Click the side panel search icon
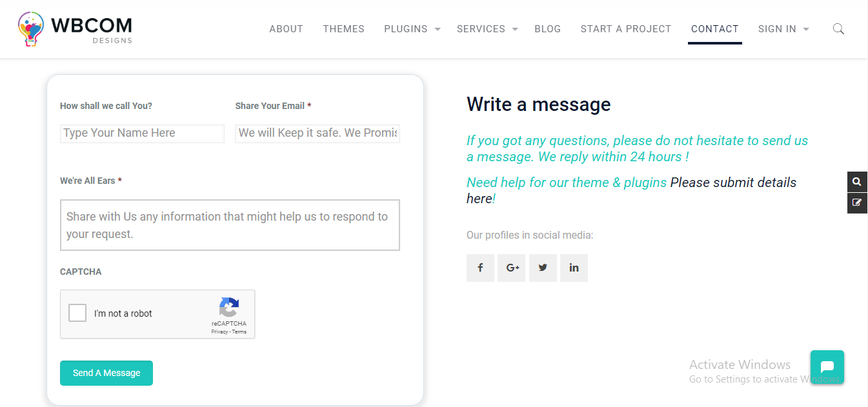The height and width of the screenshot is (407, 868). 857,182
